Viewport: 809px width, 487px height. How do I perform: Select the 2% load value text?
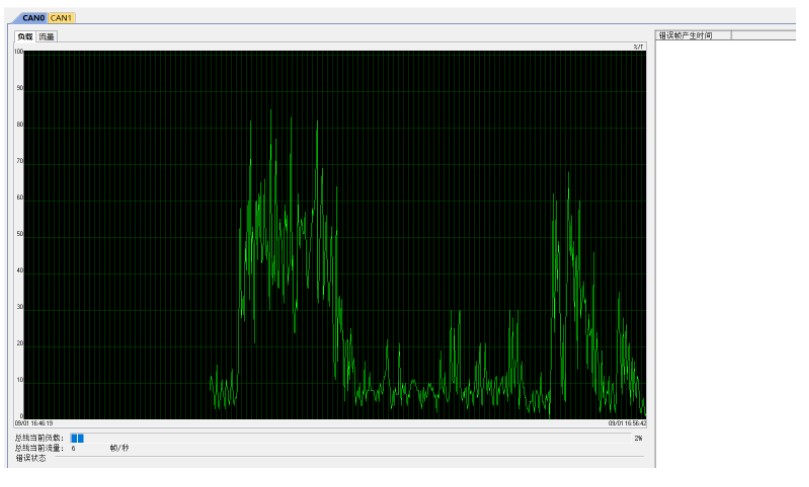(638, 438)
